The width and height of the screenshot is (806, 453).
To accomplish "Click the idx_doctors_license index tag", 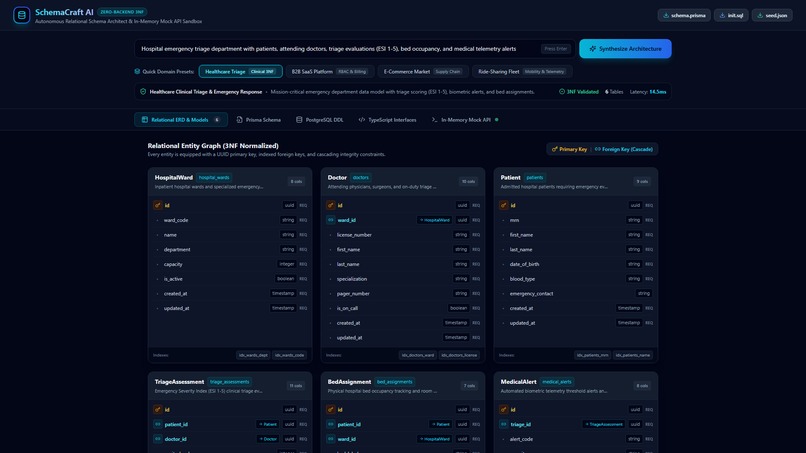I will click(x=459, y=355).
